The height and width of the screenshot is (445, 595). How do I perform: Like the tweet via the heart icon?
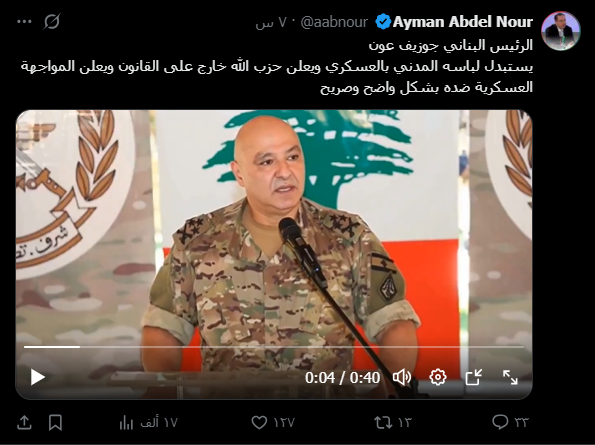coord(260,422)
